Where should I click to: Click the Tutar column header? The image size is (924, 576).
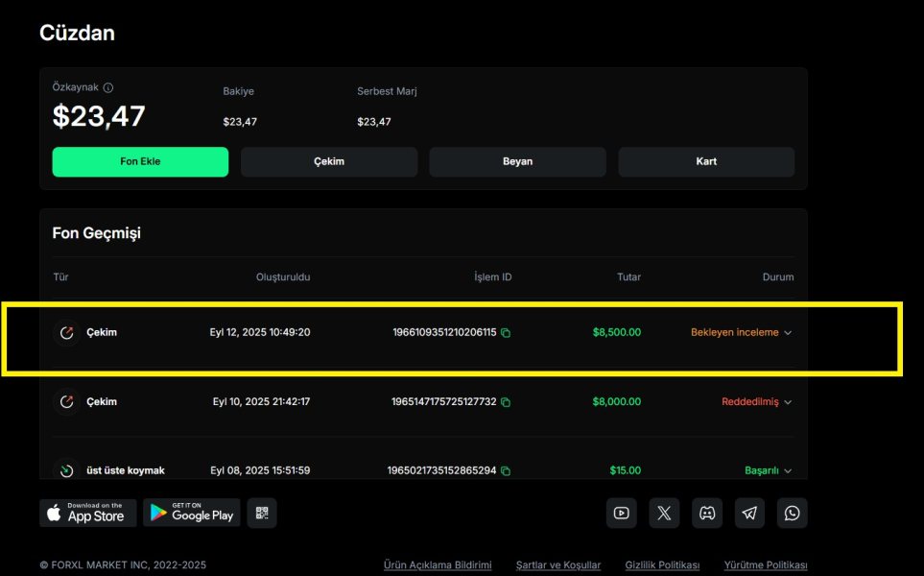point(628,277)
